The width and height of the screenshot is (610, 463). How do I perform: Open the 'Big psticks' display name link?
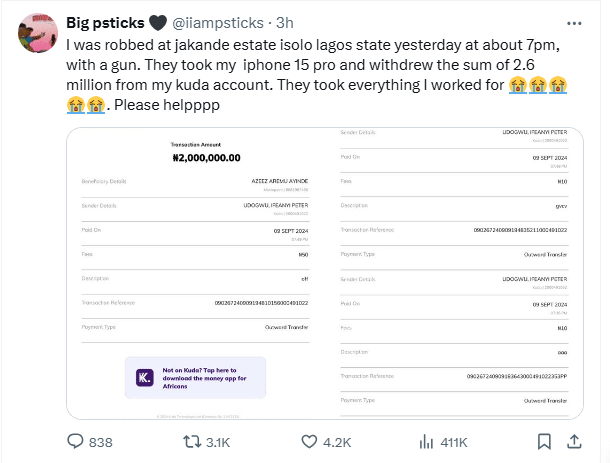pos(107,22)
